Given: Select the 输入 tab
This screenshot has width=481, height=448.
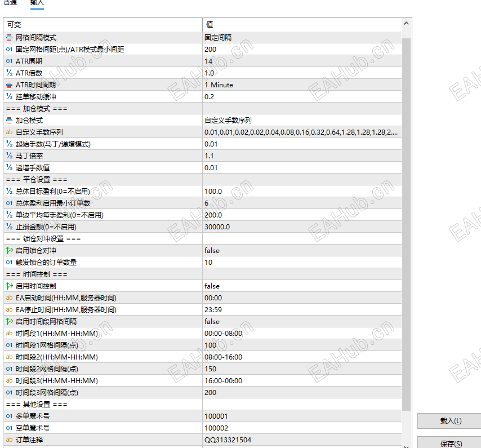Looking at the screenshot, I should click(37, 3).
